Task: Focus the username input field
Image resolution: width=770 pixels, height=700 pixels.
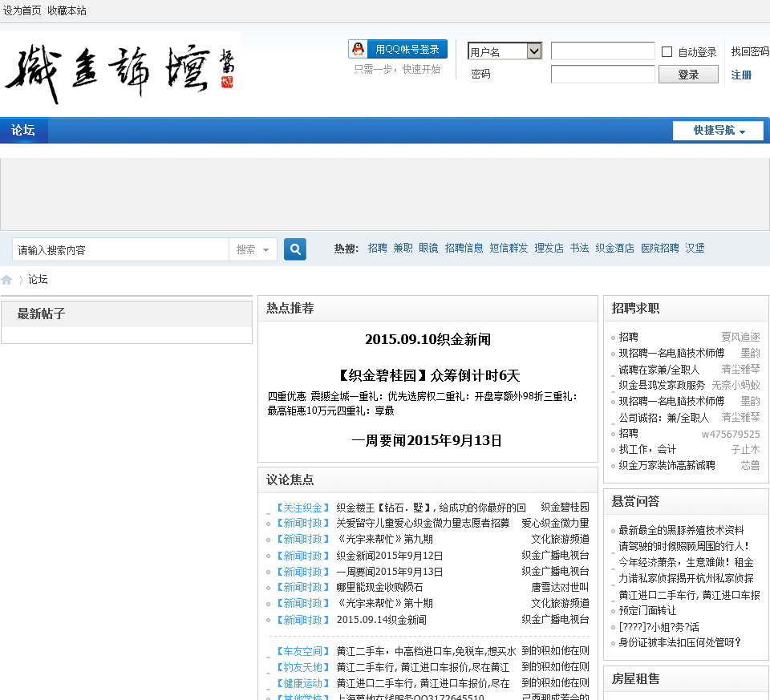Action: (x=602, y=51)
